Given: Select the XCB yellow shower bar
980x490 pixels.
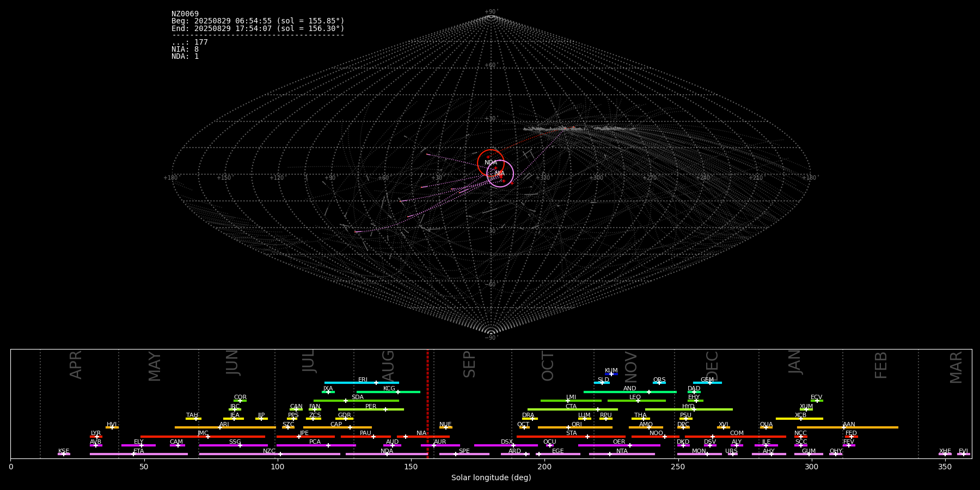Looking at the screenshot, I should click(799, 419).
